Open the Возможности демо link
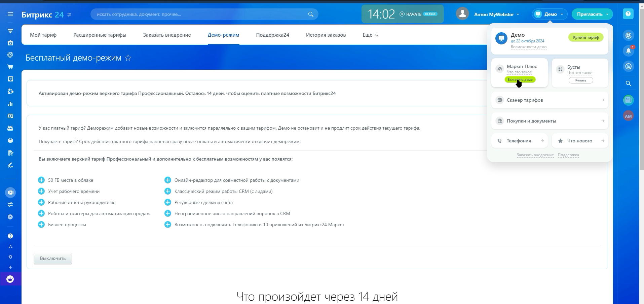 [528, 47]
